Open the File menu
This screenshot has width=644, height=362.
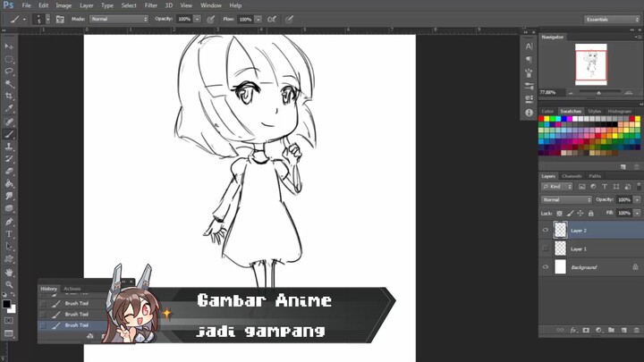pyautogui.click(x=26, y=5)
